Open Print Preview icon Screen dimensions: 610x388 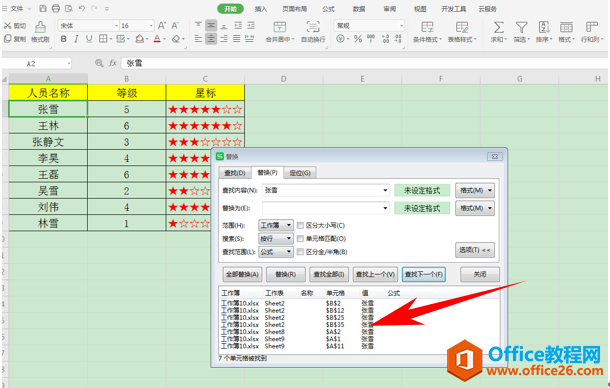69,8
